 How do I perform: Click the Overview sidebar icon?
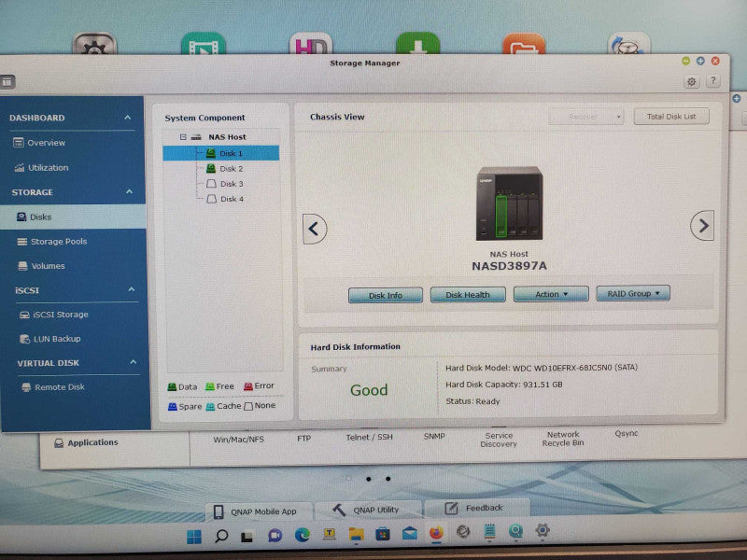tap(18, 143)
